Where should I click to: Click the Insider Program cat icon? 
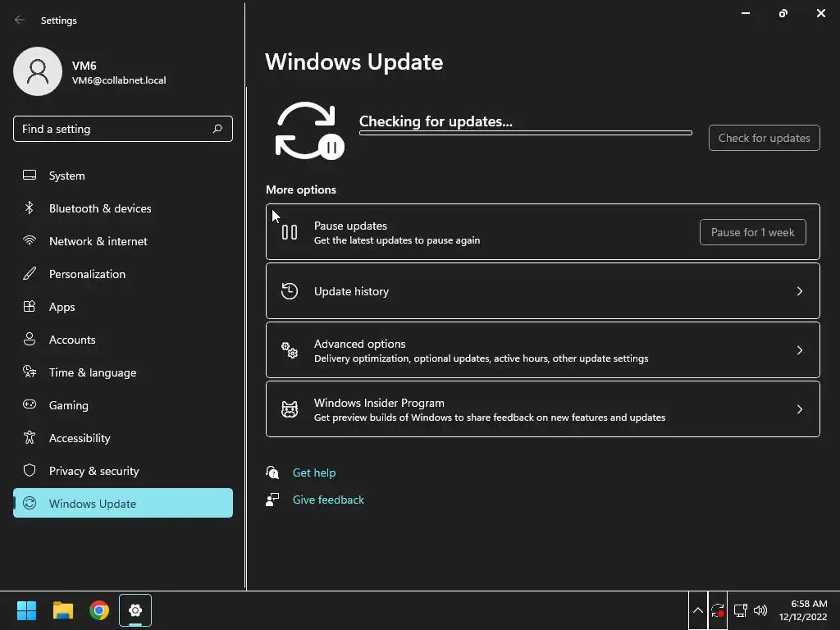pos(290,409)
